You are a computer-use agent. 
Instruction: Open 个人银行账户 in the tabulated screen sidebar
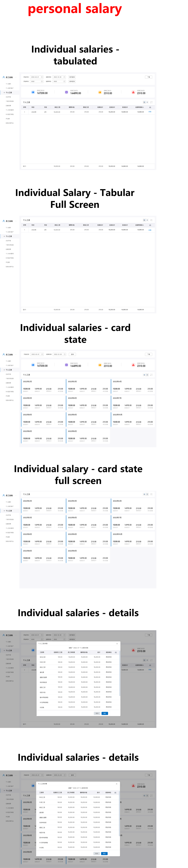9,88
